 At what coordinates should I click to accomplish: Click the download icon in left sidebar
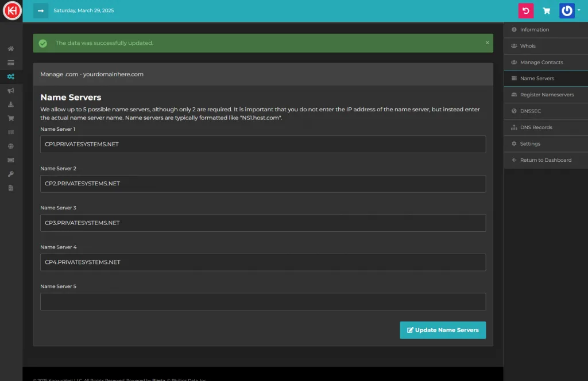[11, 104]
